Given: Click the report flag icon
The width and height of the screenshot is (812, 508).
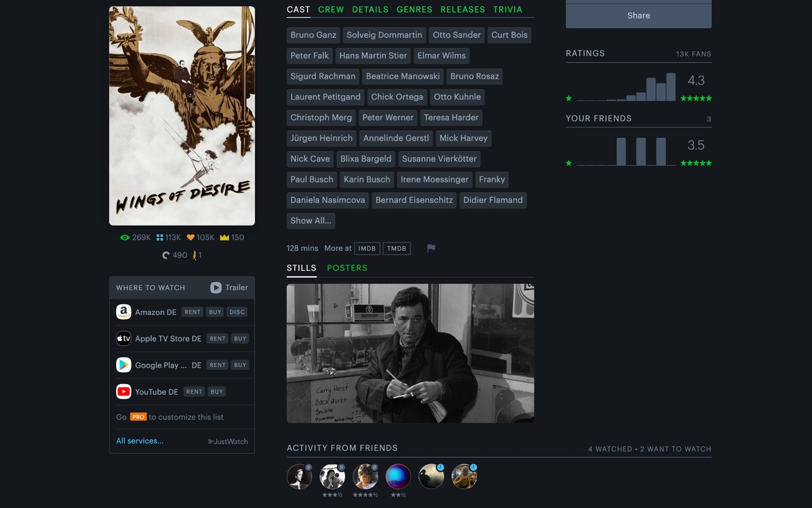Looking at the screenshot, I should point(431,248).
